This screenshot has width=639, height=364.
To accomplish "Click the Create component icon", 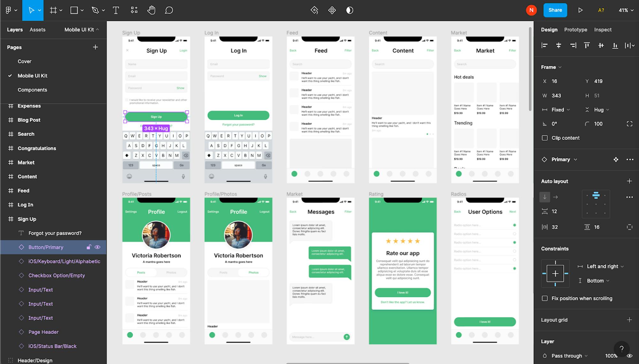I will click(x=332, y=10).
